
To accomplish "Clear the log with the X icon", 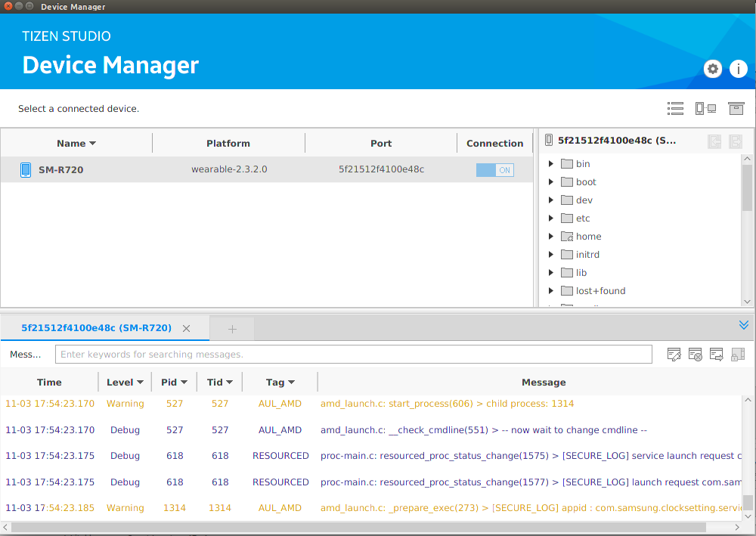I will pyautogui.click(x=696, y=354).
